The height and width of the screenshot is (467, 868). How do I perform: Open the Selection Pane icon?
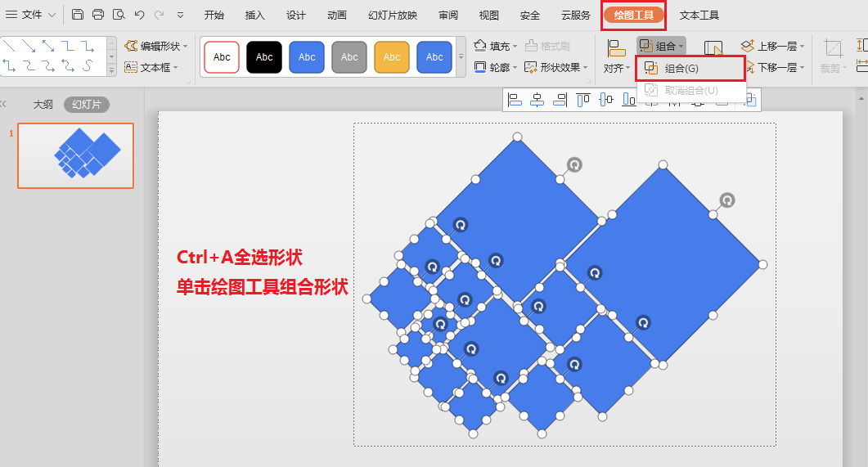[713, 49]
